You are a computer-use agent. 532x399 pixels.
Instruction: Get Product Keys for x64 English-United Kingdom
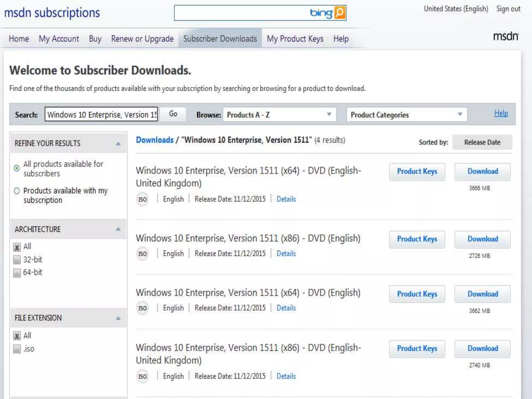[x=417, y=171]
